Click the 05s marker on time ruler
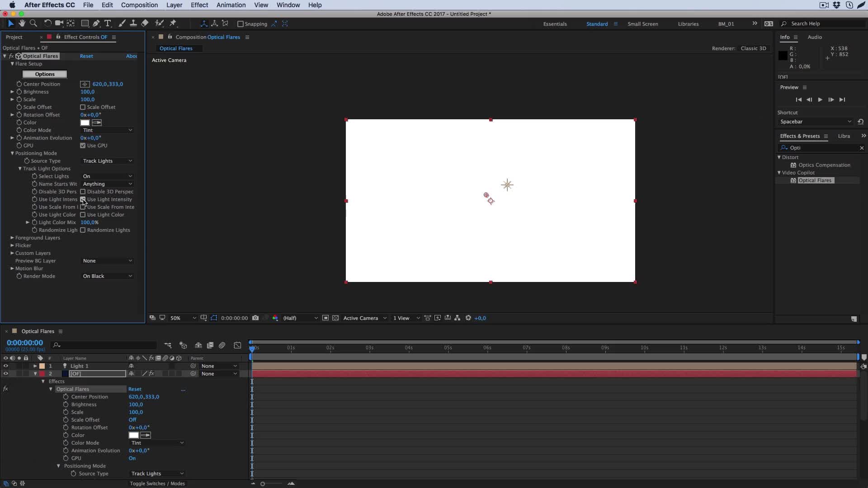The height and width of the screenshot is (488, 868). coord(448,347)
